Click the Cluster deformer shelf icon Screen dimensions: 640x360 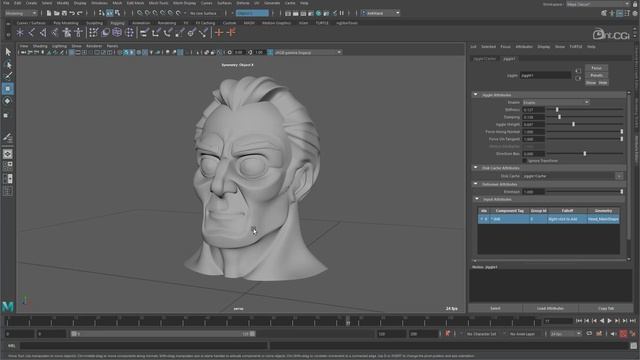tap(129, 32)
